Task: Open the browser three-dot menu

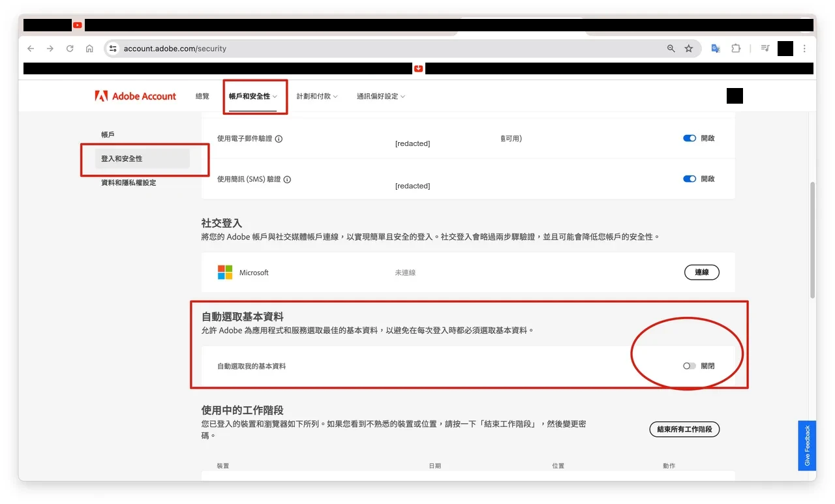Action: tap(804, 49)
